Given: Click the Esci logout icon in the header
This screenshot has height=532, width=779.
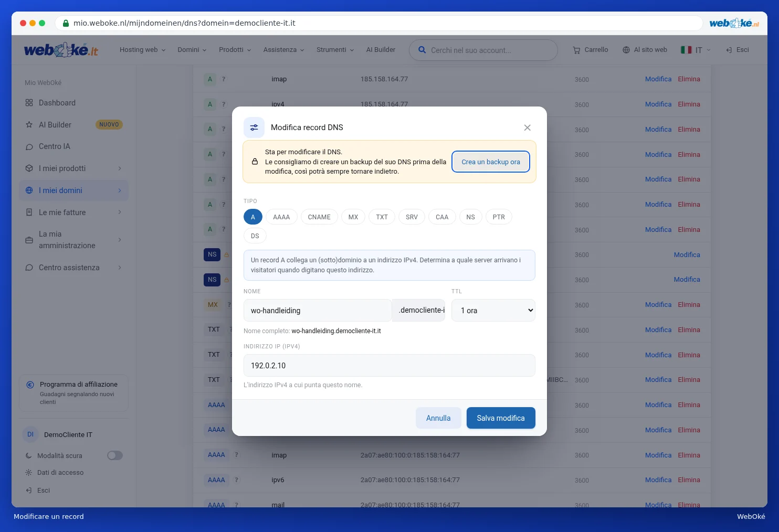Looking at the screenshot, I should click(729, 50).
